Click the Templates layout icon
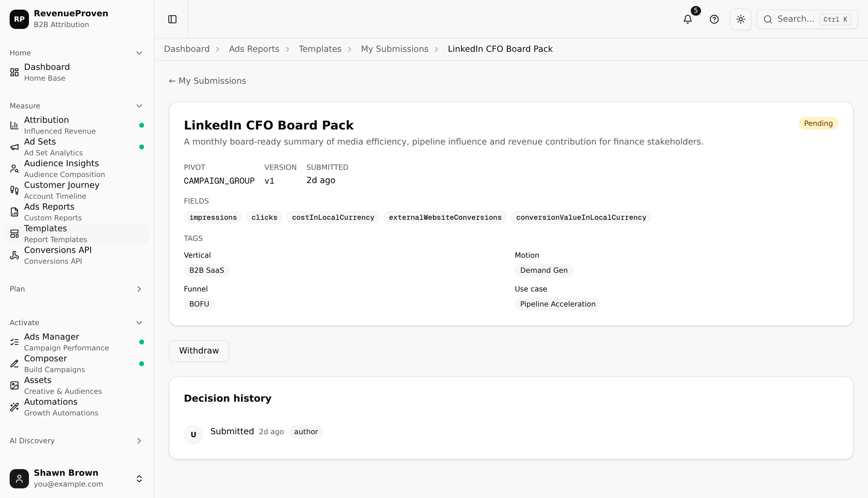Screen dimensions: 868x498 click(14, 234)
